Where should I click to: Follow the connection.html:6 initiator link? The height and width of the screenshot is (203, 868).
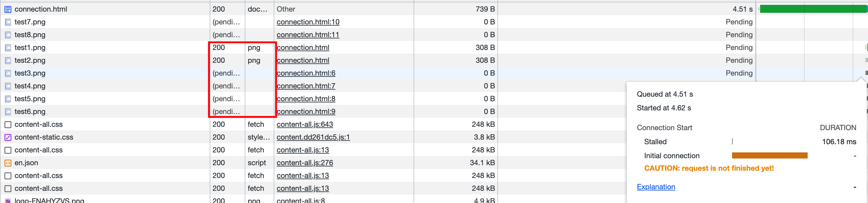click(306, 73)
